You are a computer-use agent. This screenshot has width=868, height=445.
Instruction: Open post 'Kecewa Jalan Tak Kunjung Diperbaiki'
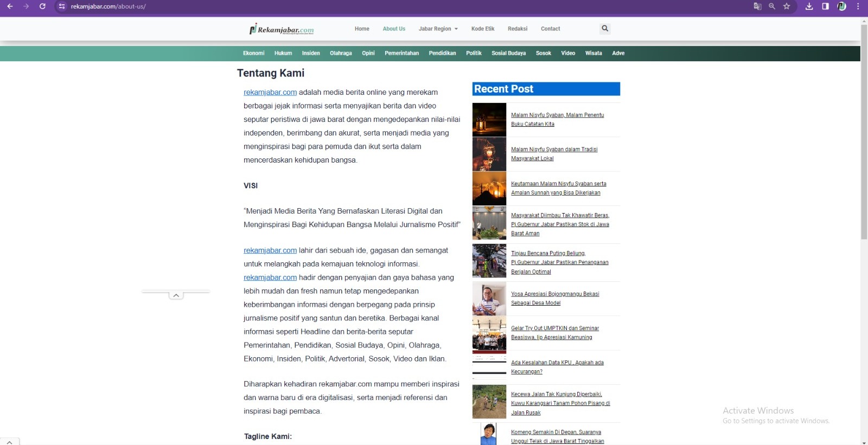point(560,403)
